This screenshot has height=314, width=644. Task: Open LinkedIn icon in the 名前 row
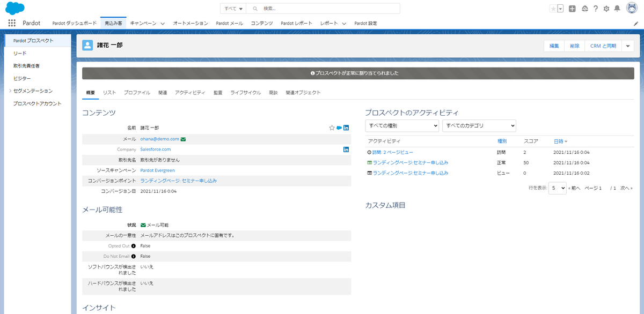point(346,128)
